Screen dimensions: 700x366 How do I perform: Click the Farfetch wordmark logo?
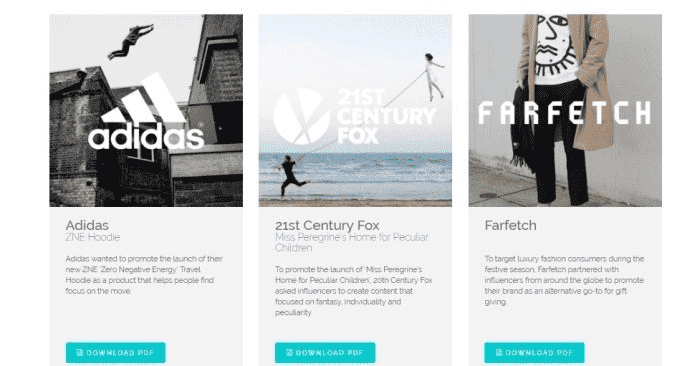[565, 112]
